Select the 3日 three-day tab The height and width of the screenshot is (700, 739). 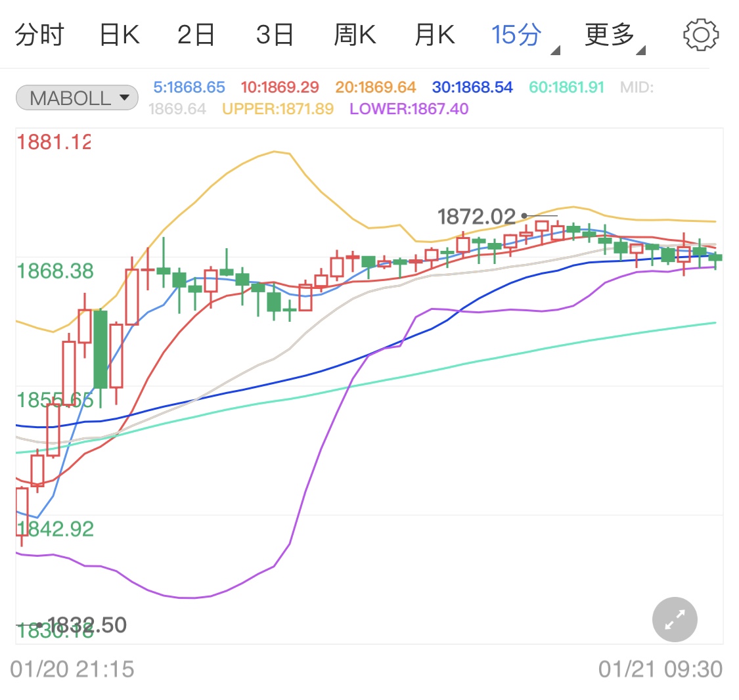click(x=275, y=35)
